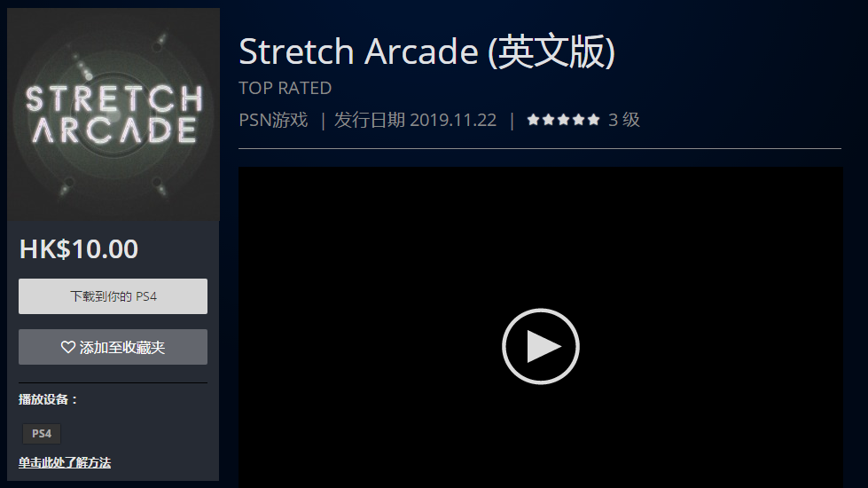The width and height of the screenshot is (868, 488).
Task: Click the 播放设备 heading
Action: 48,399
